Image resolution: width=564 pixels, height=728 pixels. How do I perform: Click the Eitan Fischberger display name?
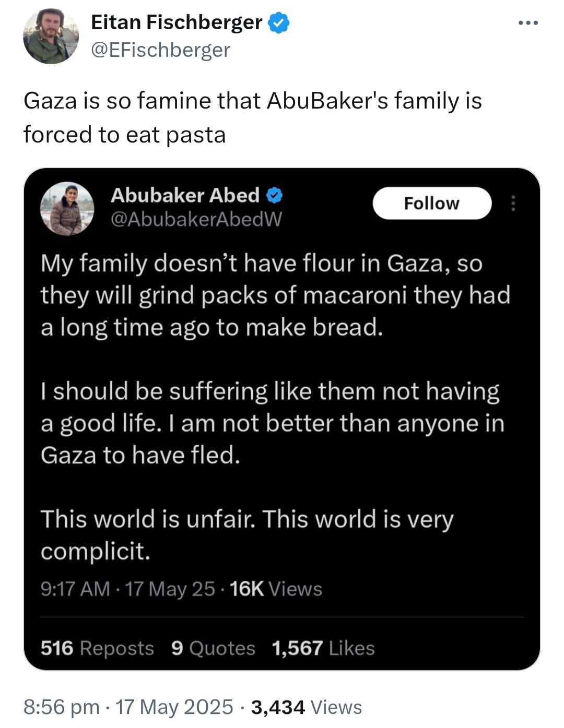tap(177, 22)
